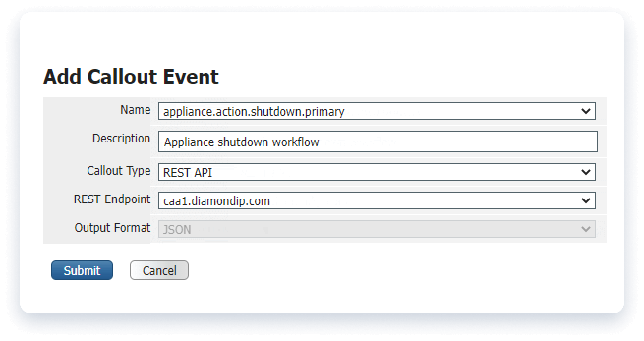Click the Name field chevron icon
Screen dimensions: 644x341
click(585, 111)
